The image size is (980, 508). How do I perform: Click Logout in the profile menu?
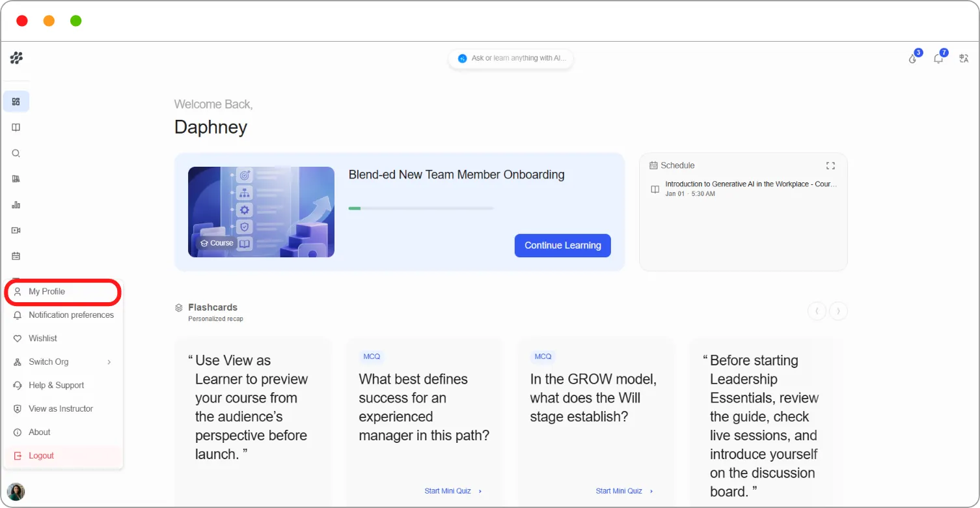pyautogui.click(x=62, y=456)
